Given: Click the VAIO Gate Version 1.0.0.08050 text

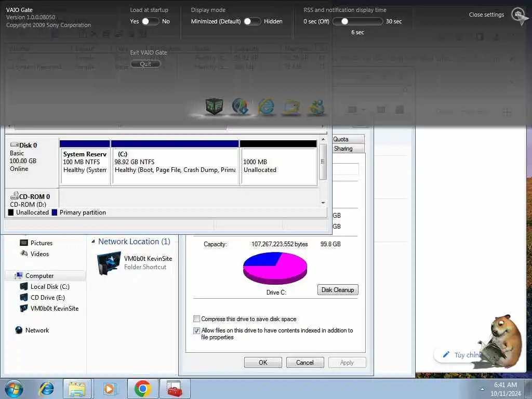Looking at the screenshot, I should (x=31, y=17).
